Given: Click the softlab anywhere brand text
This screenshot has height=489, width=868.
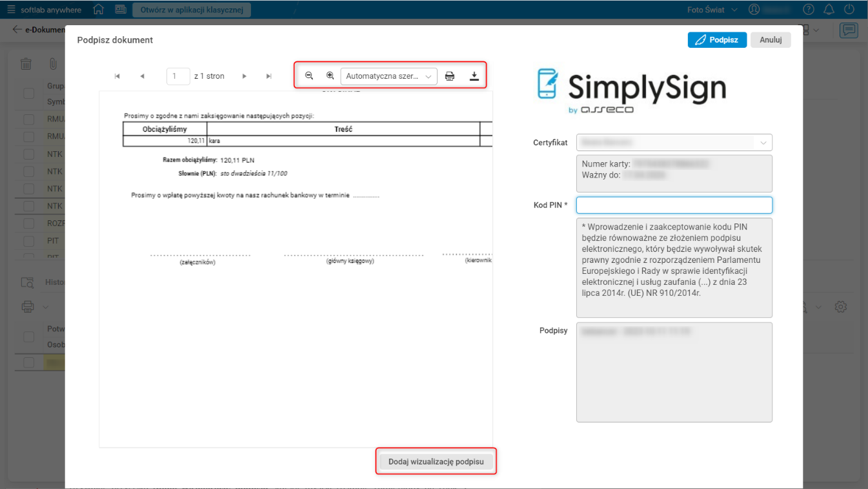Looking at the screenshot, I should point(51,10).
